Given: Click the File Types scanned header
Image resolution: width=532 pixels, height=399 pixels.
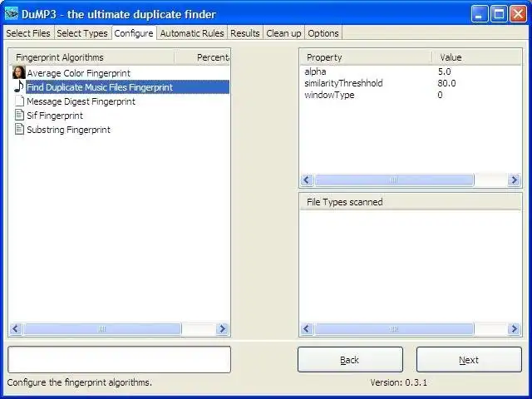Looking at the screenshot, I should pos(411,202).
